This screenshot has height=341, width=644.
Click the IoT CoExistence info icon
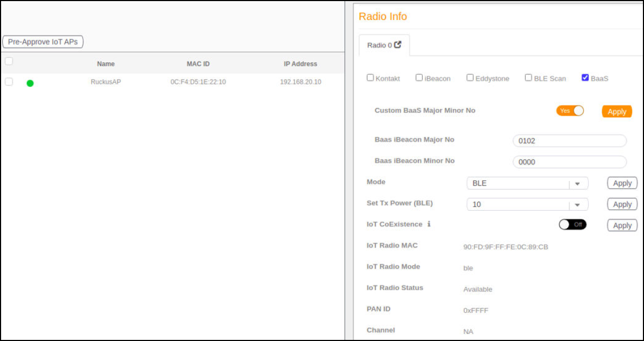tap(429, 224)
